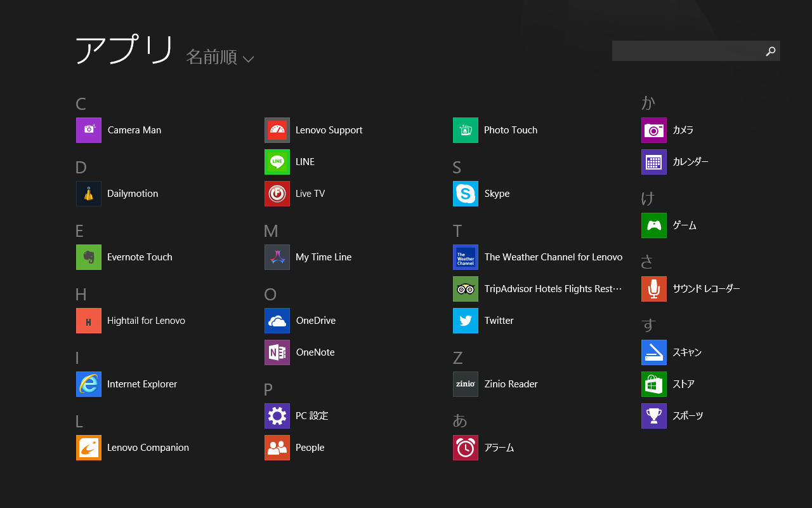Open the Evernote Touch elephant icon
The width and height of the screenshot is (812, 508).
point(89,257)
